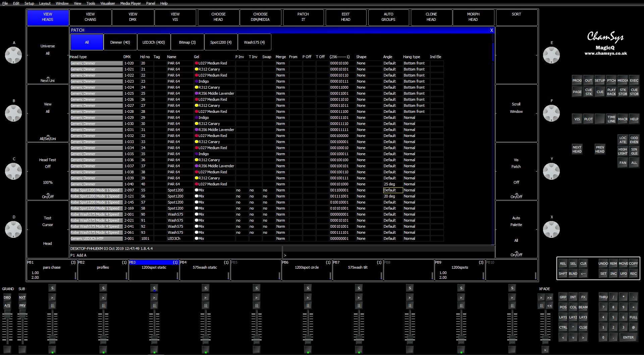Click the ENTER key on keypad

[628, 337]
